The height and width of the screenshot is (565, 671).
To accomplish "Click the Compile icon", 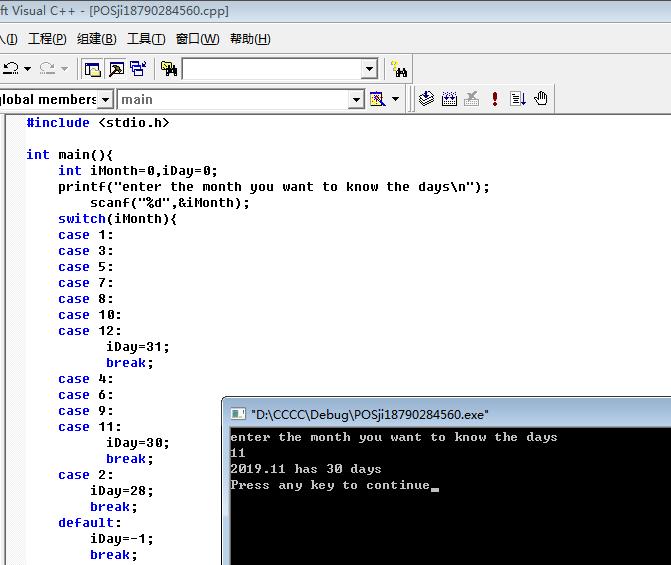I will point(426,99).
